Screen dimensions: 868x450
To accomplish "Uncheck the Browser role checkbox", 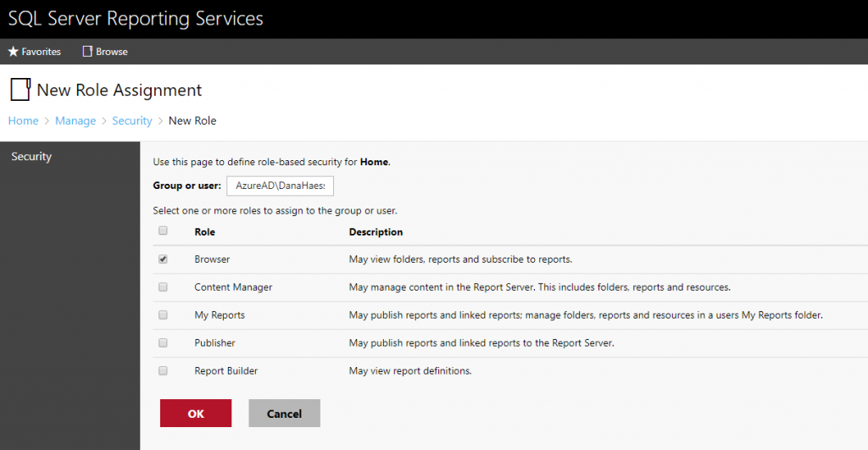I will coord(163,259).
